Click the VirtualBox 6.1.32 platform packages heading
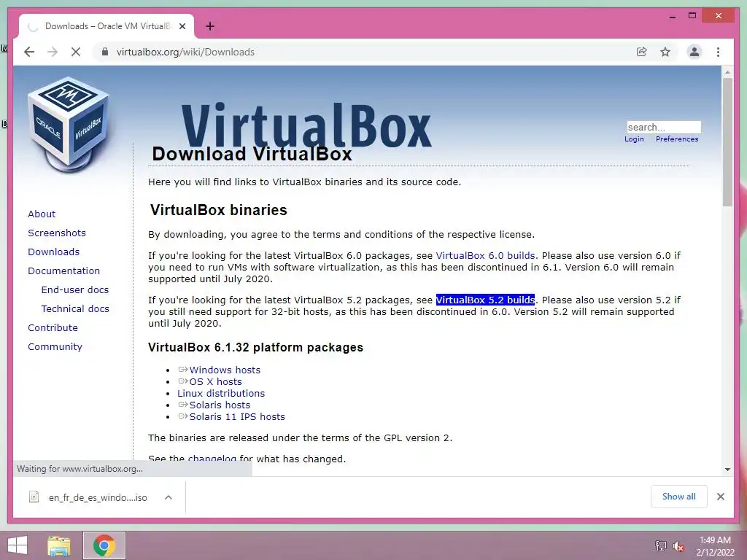Image resolution: width=747 pixels, height=560 pixels. click(x=256, y=347)
